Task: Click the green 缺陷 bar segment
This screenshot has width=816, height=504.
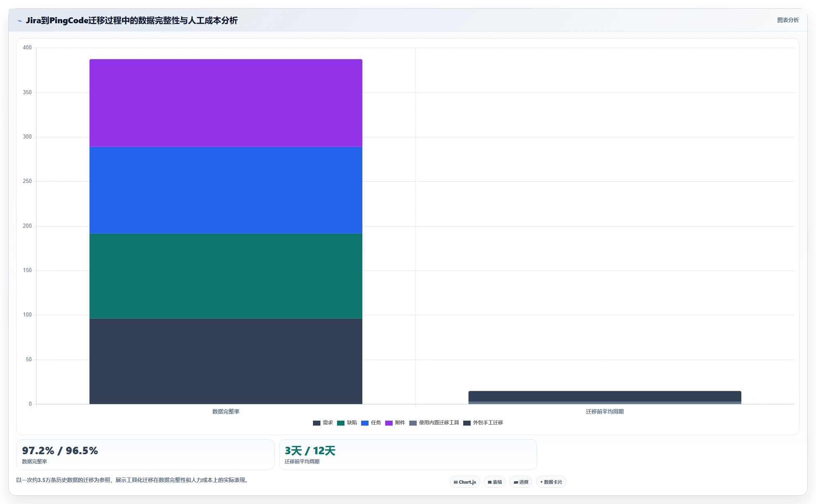Action: pyautogui.click(x=226, y=276)
